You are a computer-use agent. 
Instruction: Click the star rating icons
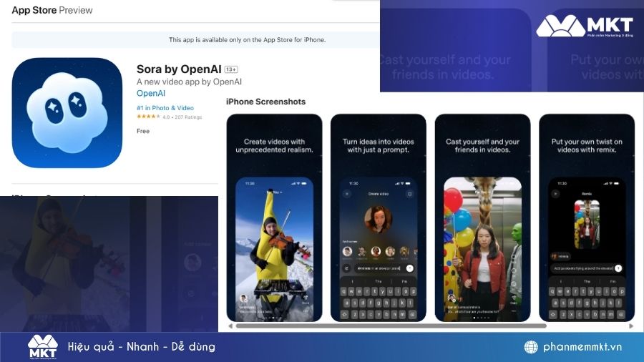tap(148, 117)
